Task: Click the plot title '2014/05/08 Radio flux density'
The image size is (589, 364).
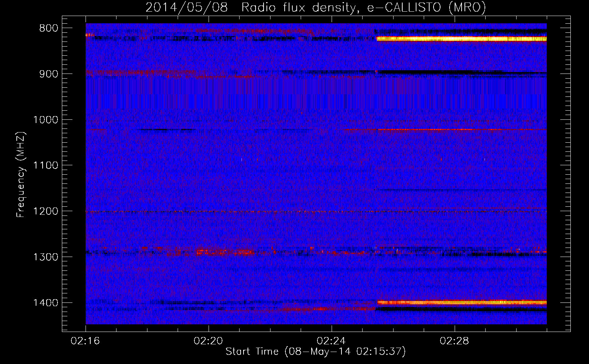Action: (x=316, y=7)
